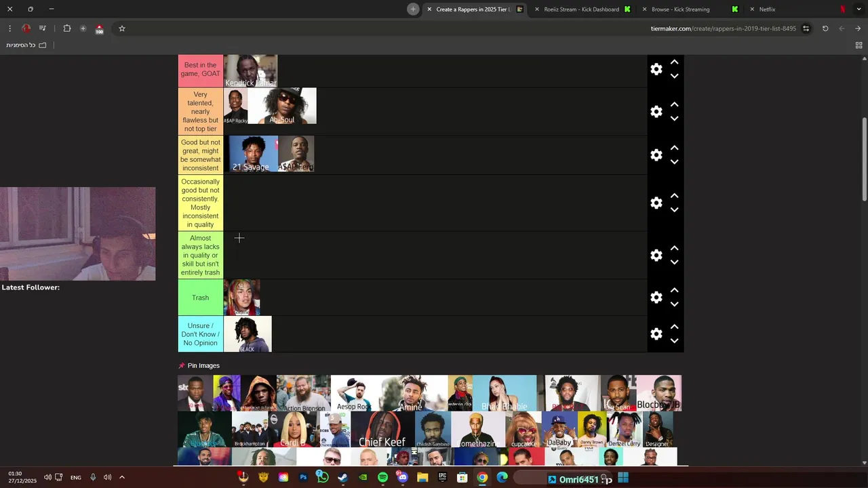Select the red Best in the game, GOAT label
Viewport: 868px width, 488px height.
(200, 70)
